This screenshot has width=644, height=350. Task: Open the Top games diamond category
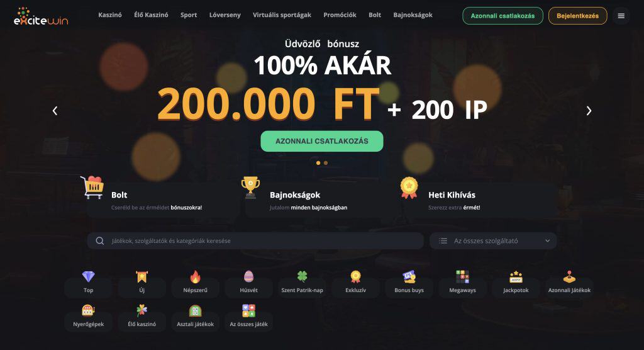[88, 283]
